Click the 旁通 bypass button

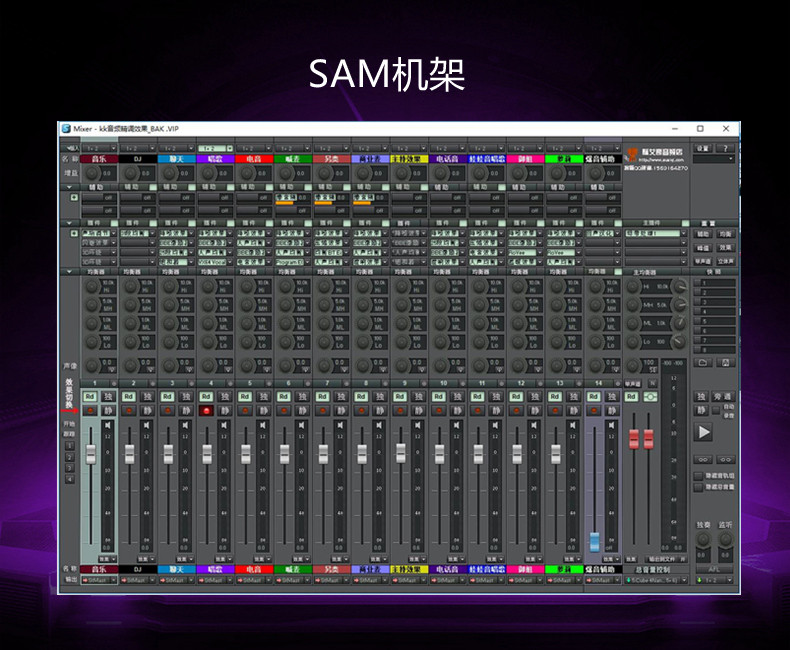pyautogui.click(x=723, y=397)
